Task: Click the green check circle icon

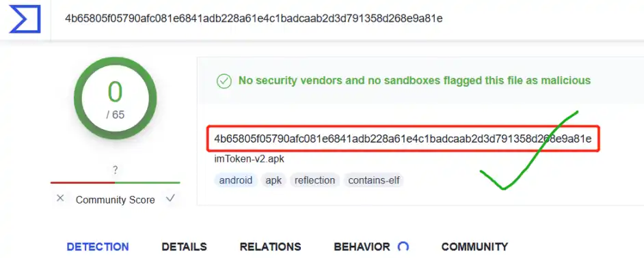Action: (x=224, y=81)
